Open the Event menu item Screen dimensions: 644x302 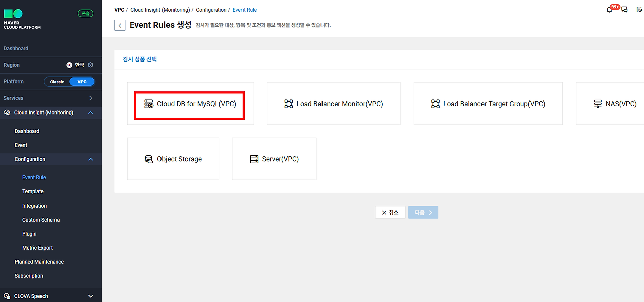(x=21, y=145)
